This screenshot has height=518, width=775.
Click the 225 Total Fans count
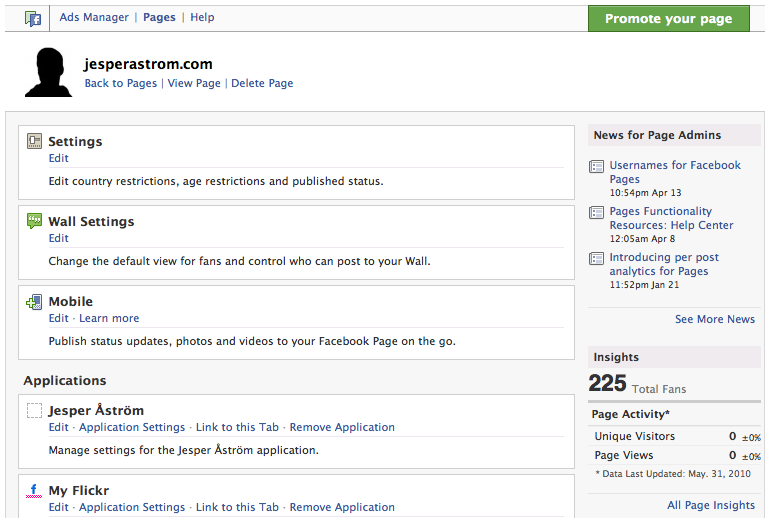(637, 384)
